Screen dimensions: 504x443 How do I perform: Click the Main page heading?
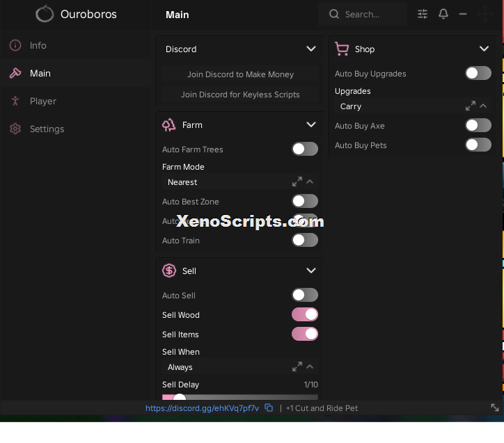[x=177, y=15]
